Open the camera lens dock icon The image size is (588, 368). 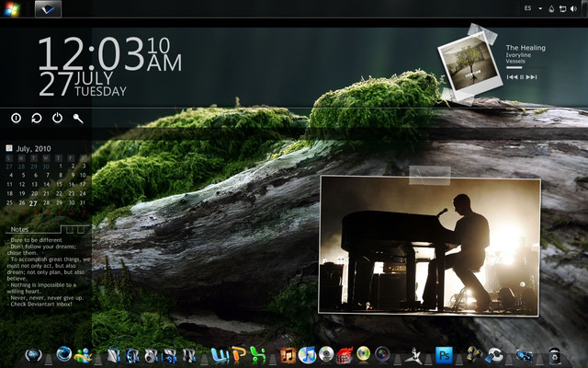tap(382, 353)
